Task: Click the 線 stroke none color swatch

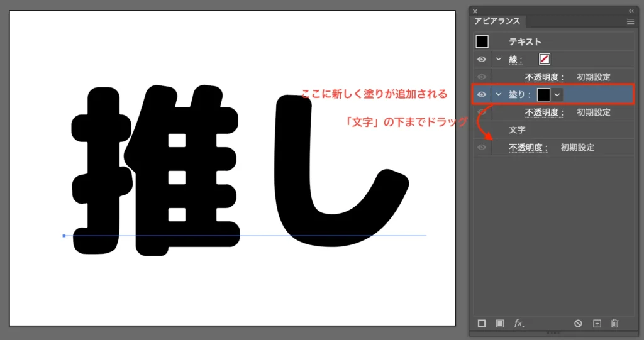Action: pos(545,60)
